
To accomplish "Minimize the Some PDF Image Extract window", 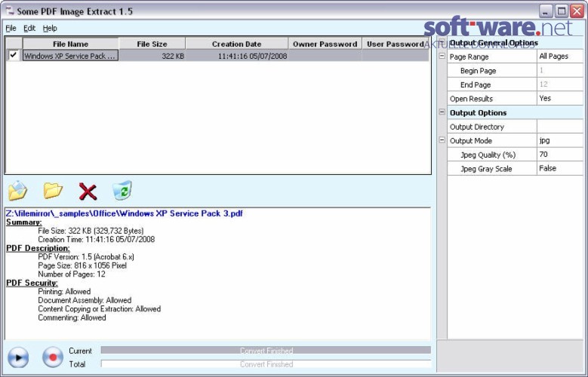I will (x=546, y=11).
